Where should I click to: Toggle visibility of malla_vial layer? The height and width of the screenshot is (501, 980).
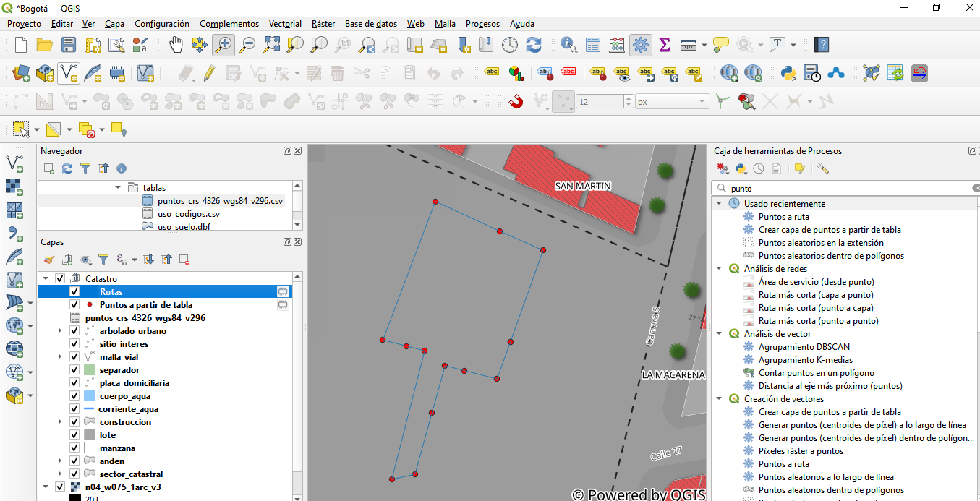(74, 357)
